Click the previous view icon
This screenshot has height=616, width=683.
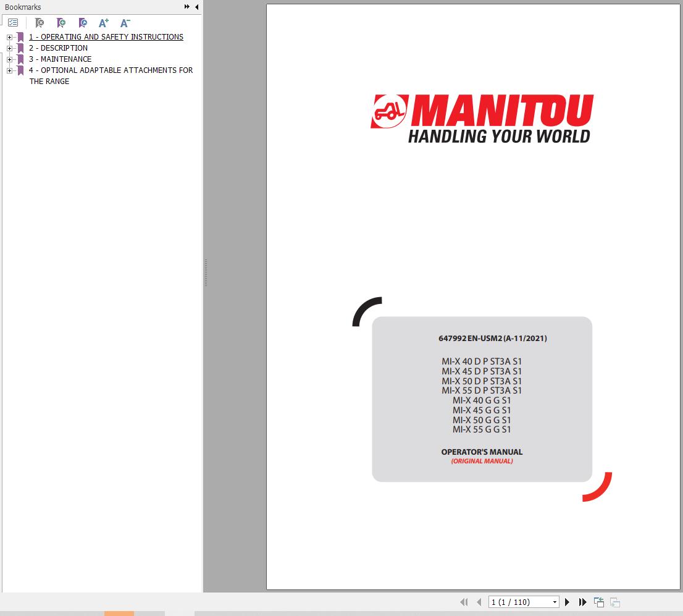pos(599,602)
